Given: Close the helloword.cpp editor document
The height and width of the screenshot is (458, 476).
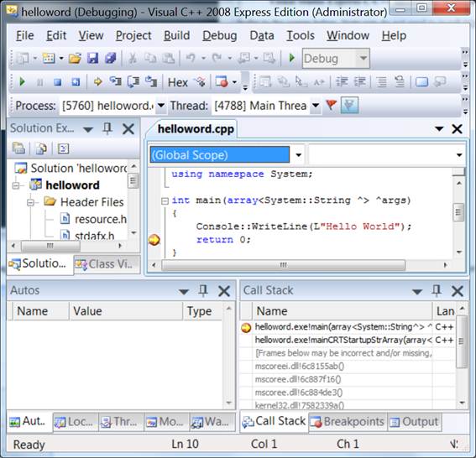Looking at the screenshot, I should click(457, 129).
